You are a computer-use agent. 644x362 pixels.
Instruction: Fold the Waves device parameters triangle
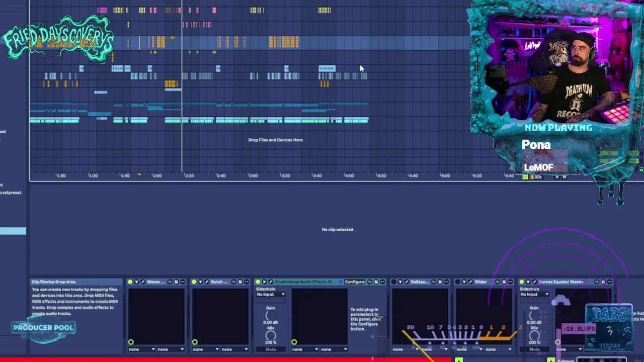coord(136,282)
